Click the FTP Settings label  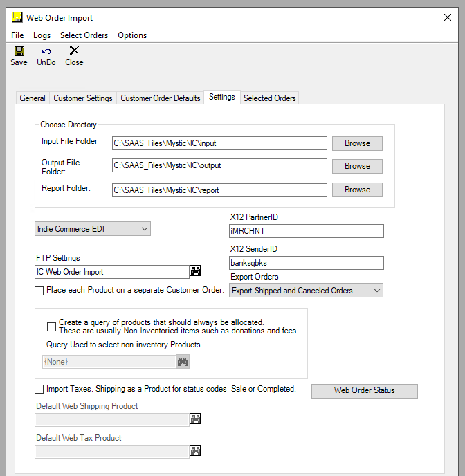(58, 258)
